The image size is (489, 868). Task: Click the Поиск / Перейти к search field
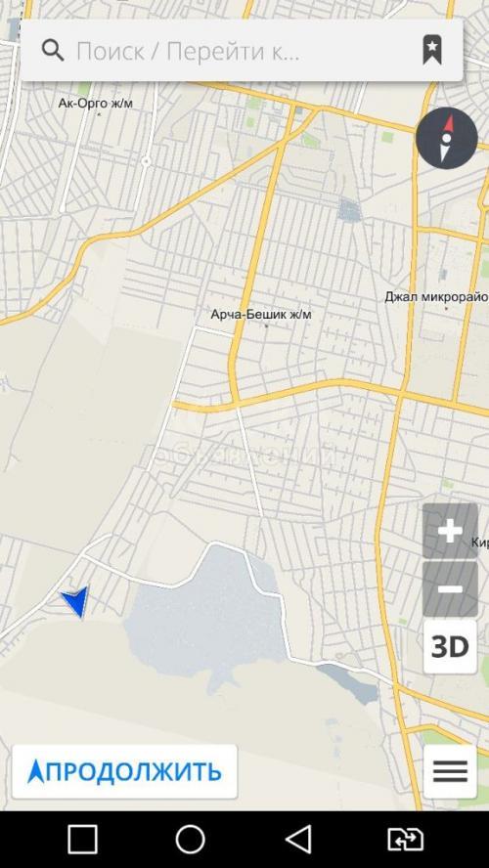[x=242, y=51]
